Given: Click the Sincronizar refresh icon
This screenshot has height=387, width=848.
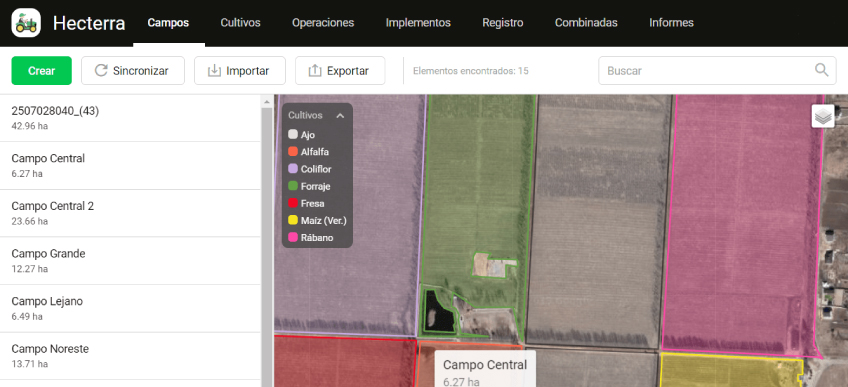Looking at the screenshot, I should (101, 71).
